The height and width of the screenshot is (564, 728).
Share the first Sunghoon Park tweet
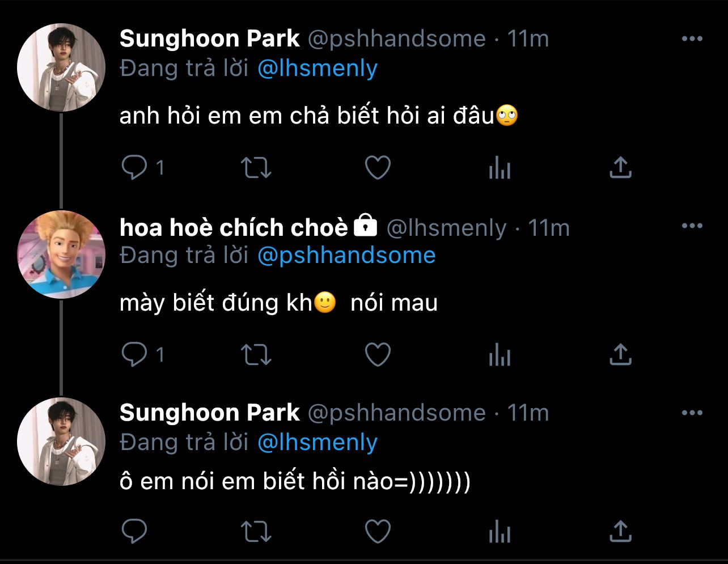pos(620,168)
